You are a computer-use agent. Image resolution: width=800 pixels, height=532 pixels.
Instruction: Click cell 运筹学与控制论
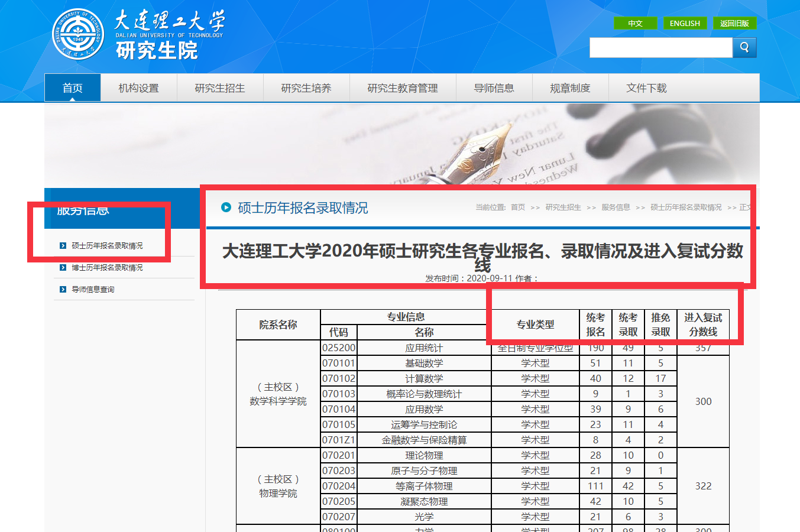pyautogui.click(x=424, y=424)
